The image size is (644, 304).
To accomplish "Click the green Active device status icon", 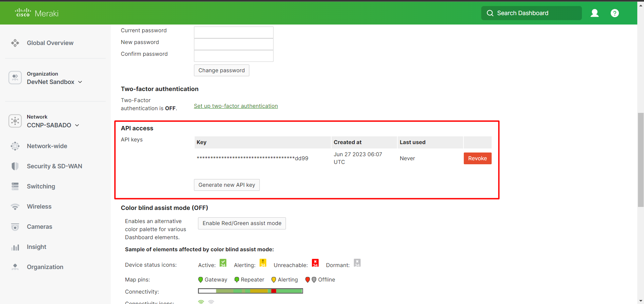I will tap(223, 263).
